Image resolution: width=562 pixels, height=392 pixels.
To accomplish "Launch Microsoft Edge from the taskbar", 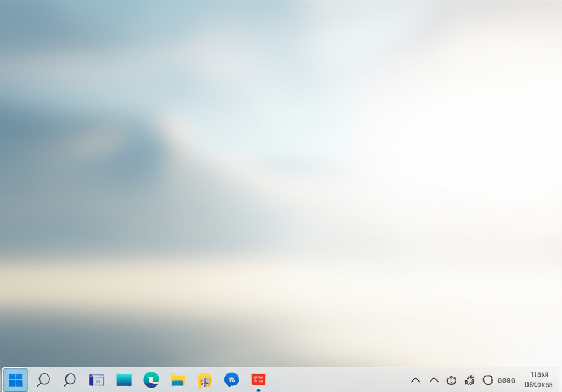I will pyautogui.click(x=151, y=379).
